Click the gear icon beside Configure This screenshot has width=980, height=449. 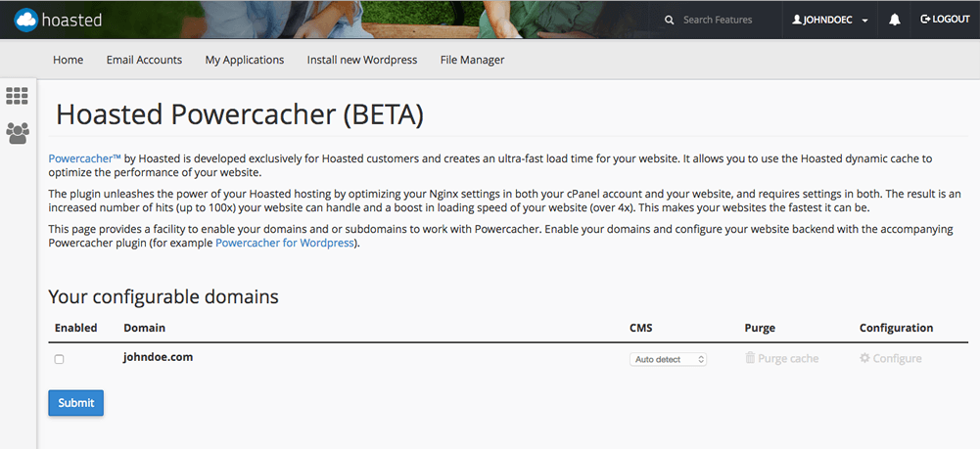pyautogui.click(x=864, y=359)
